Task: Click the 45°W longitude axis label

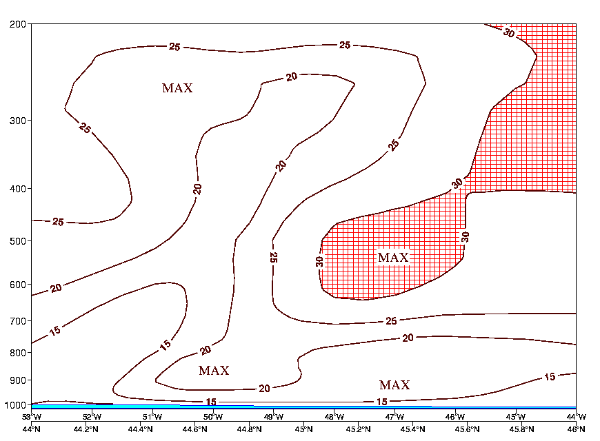Action: (x=515, y=417)
